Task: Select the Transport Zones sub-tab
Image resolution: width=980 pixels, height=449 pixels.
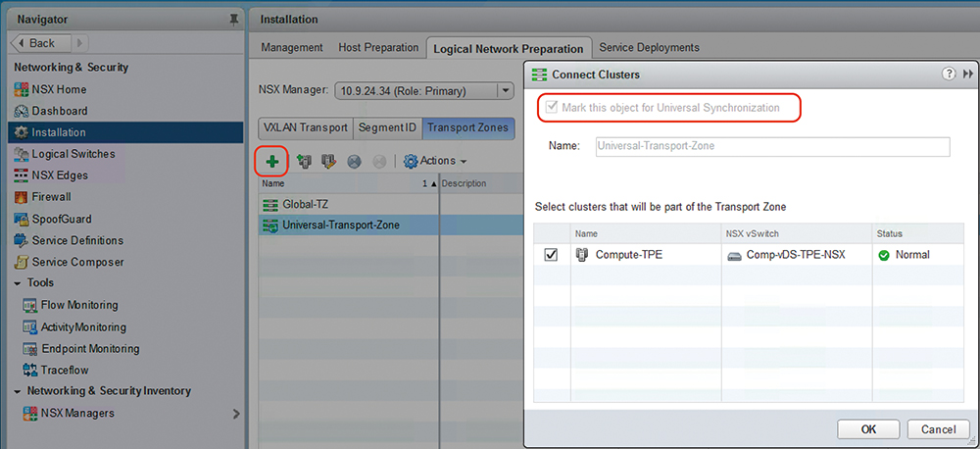Action: click(x=468, y=127)
